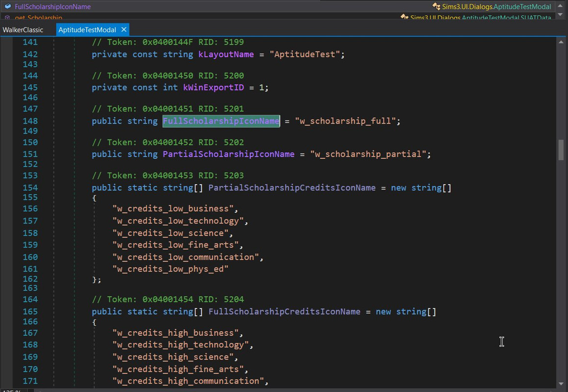The width and height of the screenshot is (568, 392).
Task: Click Sims3.UI.Dialogs.AptitudeTestModal class reference at top right
Action: (497, 6)
